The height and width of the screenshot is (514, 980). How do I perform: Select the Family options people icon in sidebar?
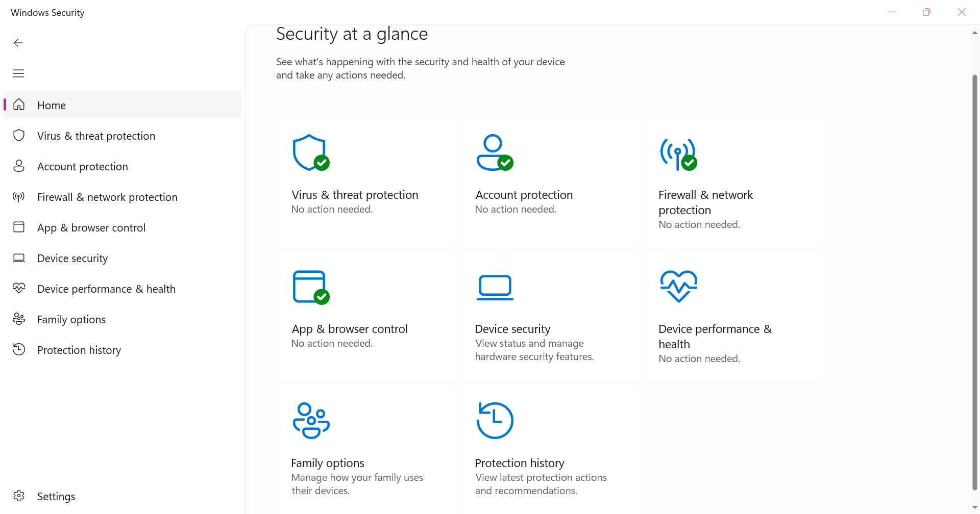(18, 319)
